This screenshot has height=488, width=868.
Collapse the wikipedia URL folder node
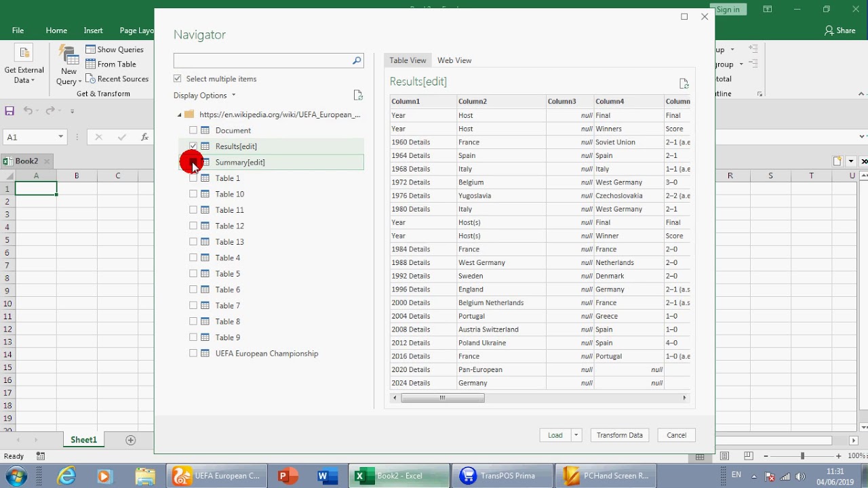(x=180, y=115)
